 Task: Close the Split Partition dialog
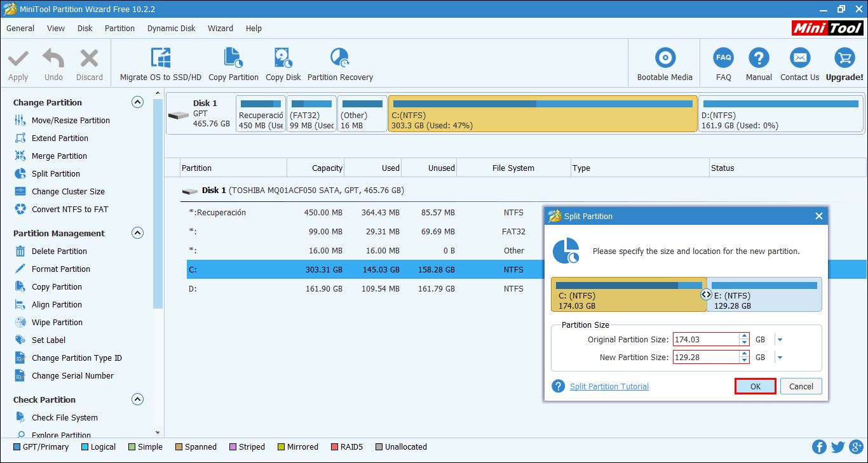coord(818,216)
